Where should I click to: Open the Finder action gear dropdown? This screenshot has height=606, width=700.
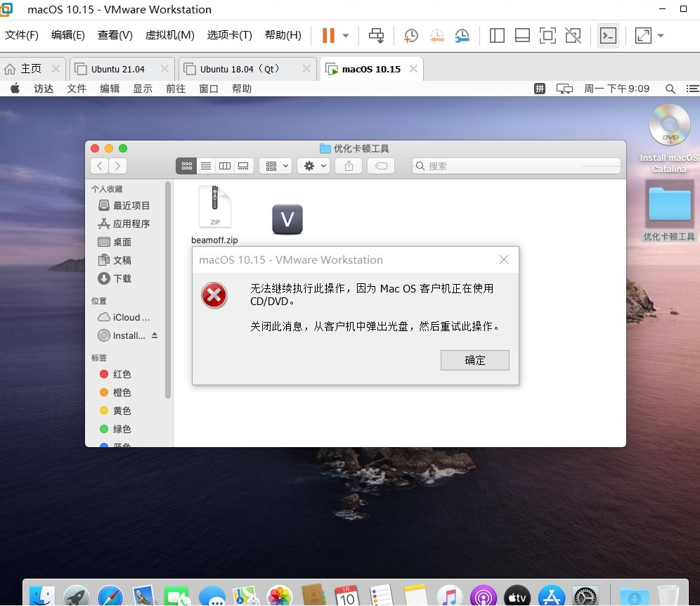314,166
